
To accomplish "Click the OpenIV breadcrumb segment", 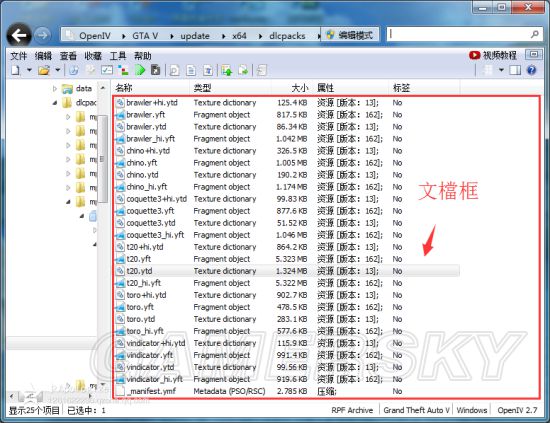I will pos(95,35).
